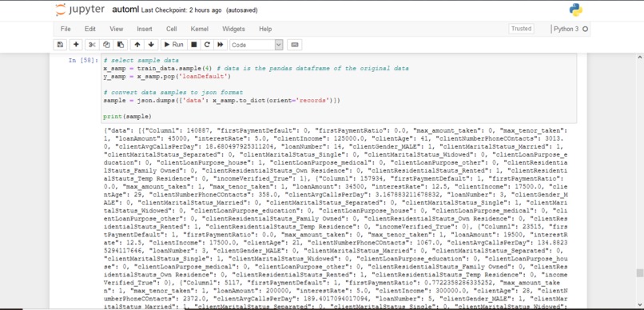Click the kernel idle indicator circle

pos(585,29)
